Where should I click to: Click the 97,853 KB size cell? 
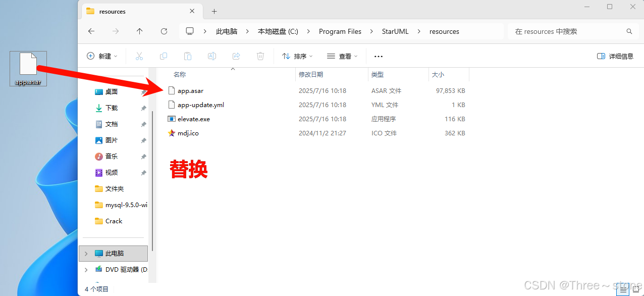tap(450, 91)
